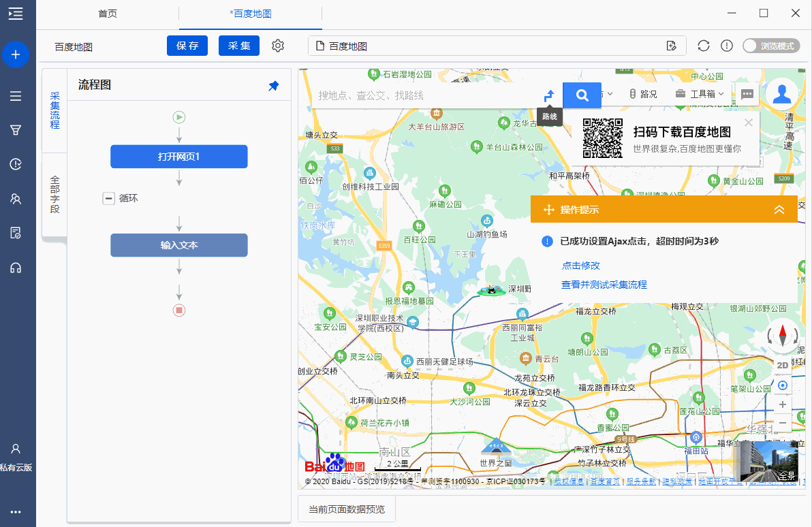Zoom out with the map minus button
Viewport: 812px width, 527px height.
783,423
